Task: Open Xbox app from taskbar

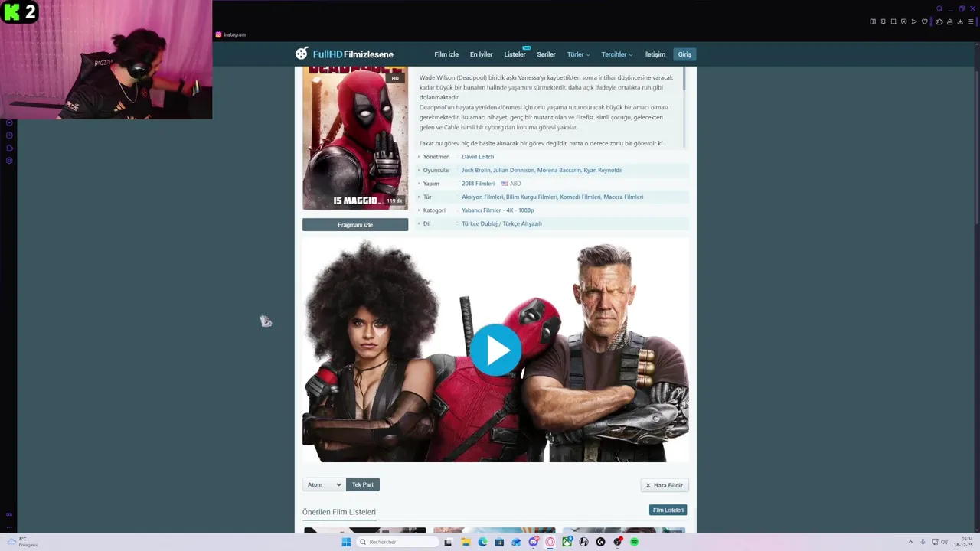Action: pyautogui.click(x=567, y=542)
